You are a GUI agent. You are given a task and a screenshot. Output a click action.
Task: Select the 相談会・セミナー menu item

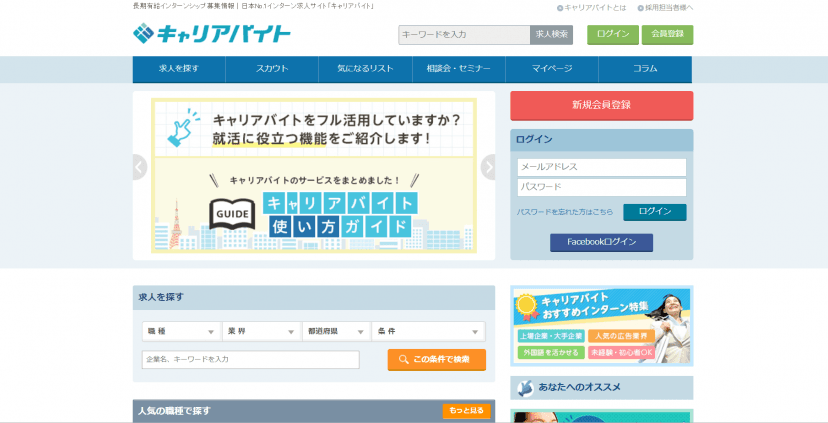click(x=458, y=69)
